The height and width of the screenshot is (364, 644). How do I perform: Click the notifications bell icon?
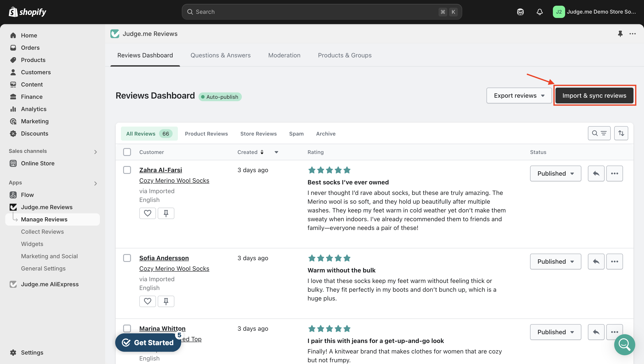tap(540, 12)
